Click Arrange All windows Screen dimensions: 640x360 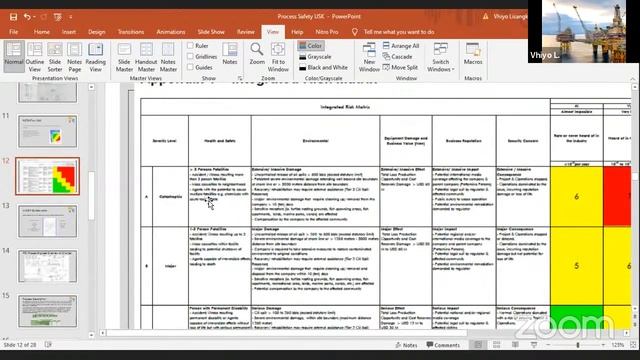coord(401,46)
